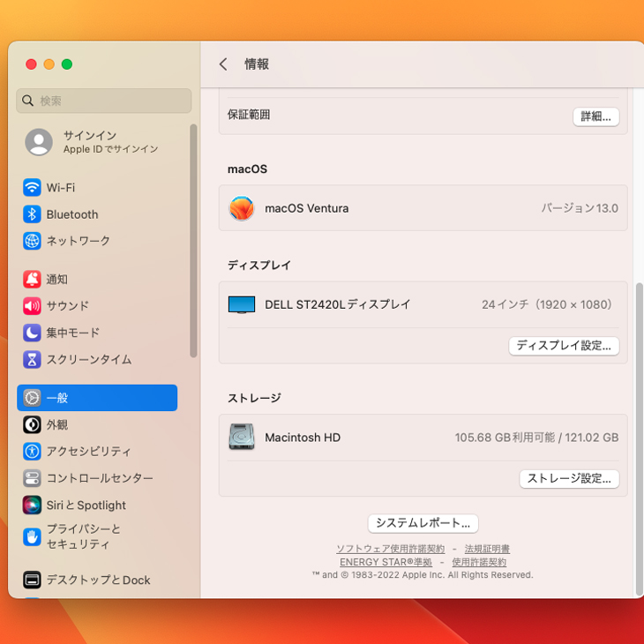Click the Apple ID avatar icon
This screenshot has width=644, height=644.
tap(39, 142)
